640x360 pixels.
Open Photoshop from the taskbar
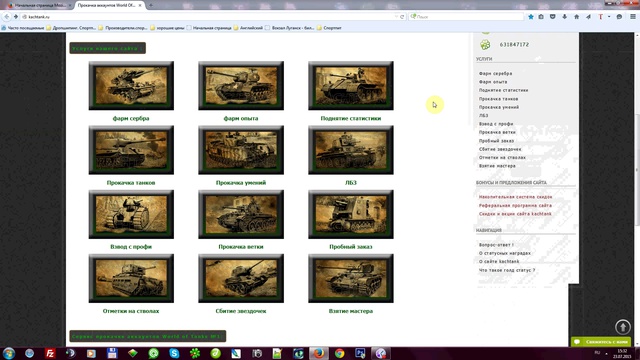tap(360, 353)
